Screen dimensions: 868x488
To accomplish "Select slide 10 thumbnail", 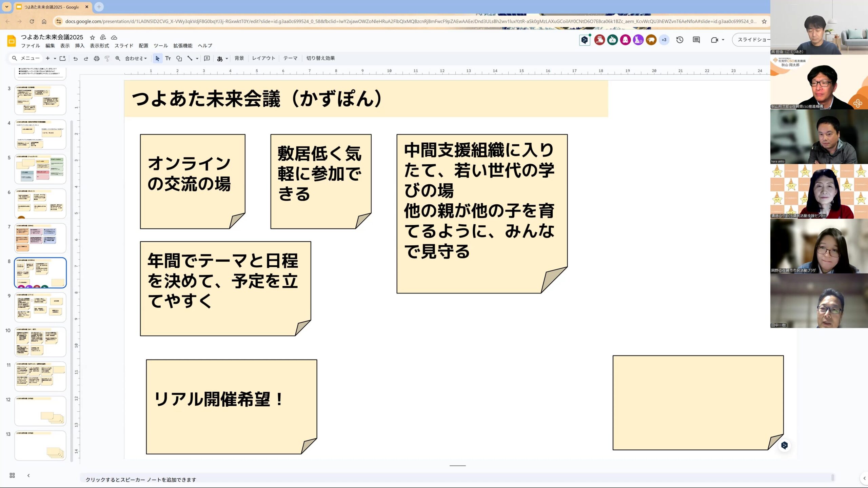I will [40, 342].
